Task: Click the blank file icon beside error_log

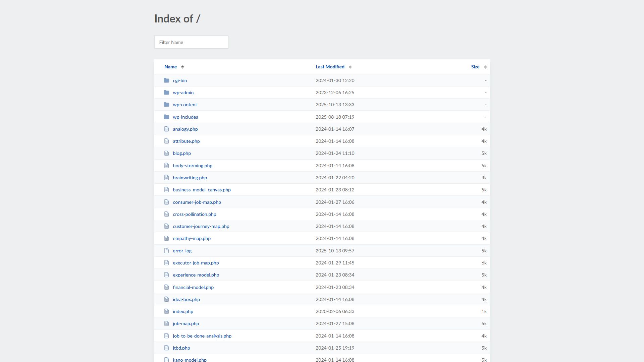Action: [166, 251]
